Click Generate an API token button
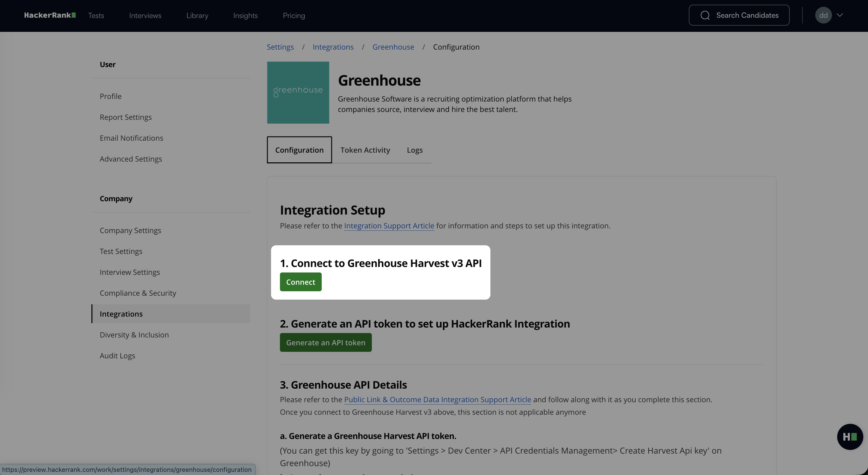Screen dimensions: 868x475 [x=325, y=343]
